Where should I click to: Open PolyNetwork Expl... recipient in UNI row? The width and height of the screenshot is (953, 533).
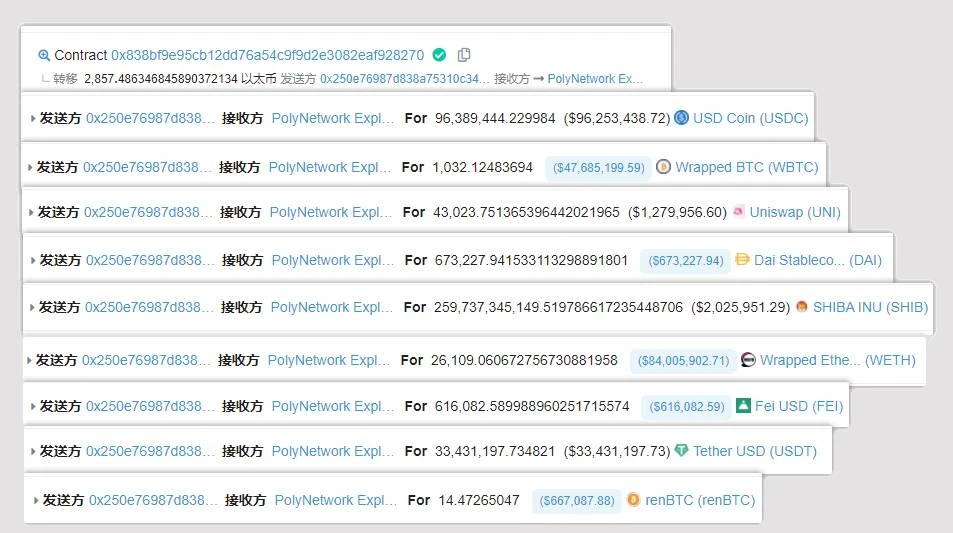click(331, 212)
